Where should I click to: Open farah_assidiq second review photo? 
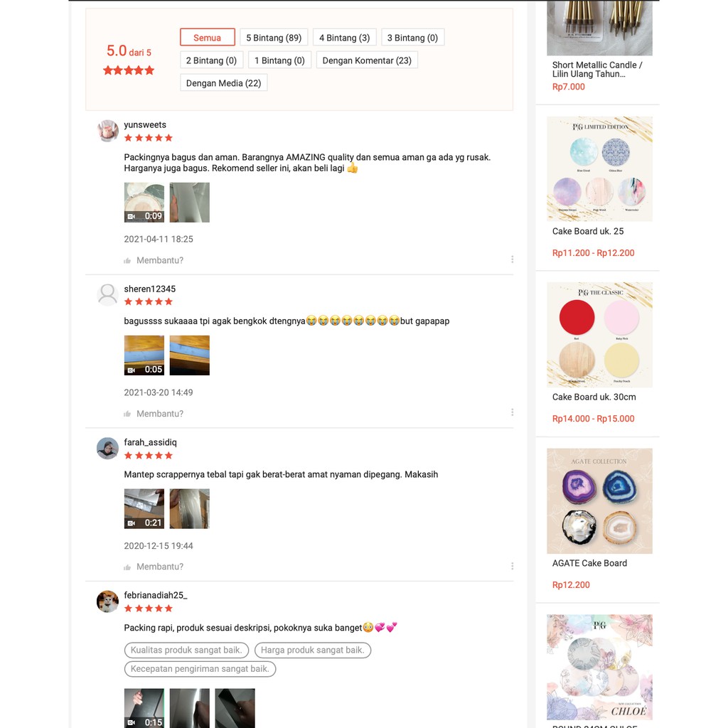(x=189, y=509)
